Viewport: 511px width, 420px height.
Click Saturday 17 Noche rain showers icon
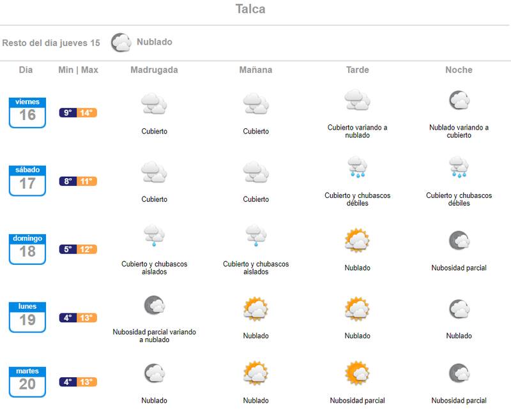[x=459, y=167]
